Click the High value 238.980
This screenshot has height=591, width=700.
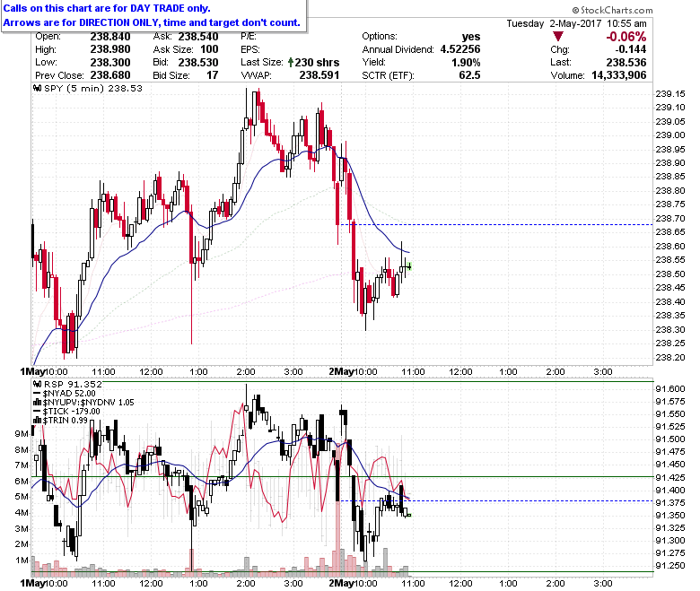(110, 49)
